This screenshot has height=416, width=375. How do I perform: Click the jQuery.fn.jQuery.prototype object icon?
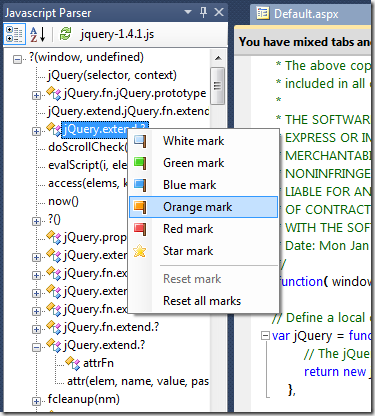click(x=53, y=93)
